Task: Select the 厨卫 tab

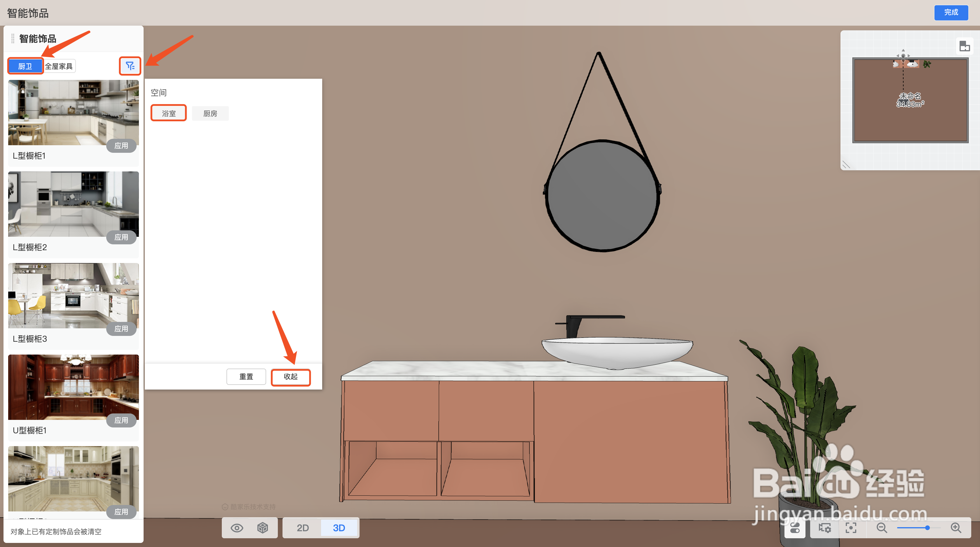Action: [x=25, y=66]
